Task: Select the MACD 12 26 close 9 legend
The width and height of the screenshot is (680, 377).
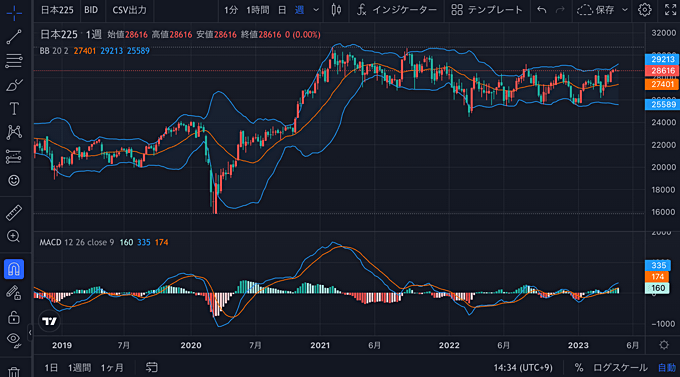Action: coord(77,243)
